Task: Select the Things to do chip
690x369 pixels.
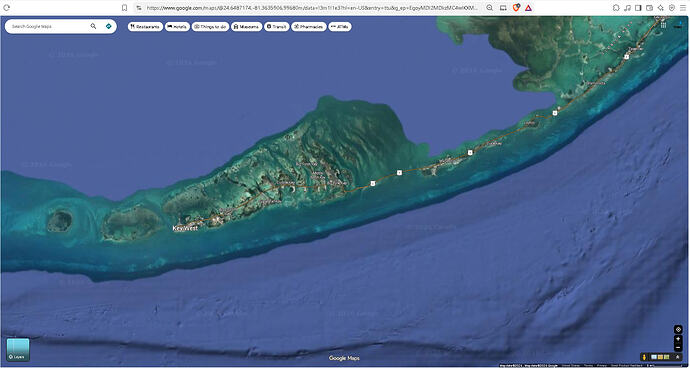Action: (x=210, y=27)
